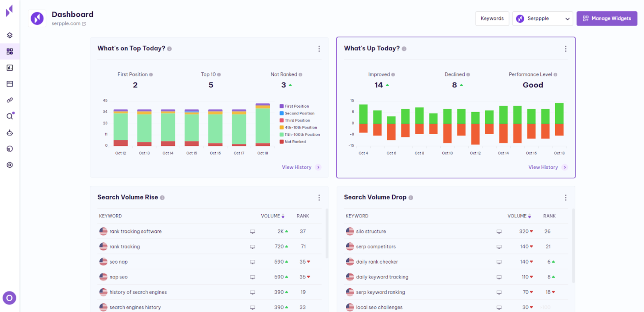Open the window panel icon in sidebar
Screen dimensions: 644x312
10,84
